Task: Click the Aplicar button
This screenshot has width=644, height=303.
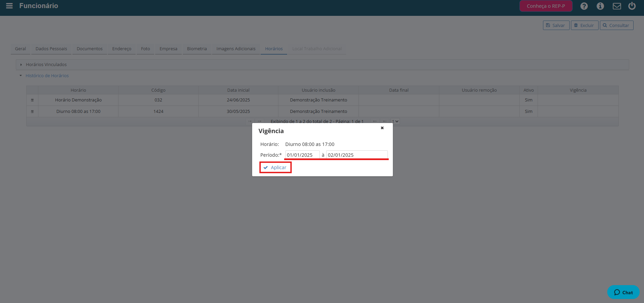Action: pos(275,168)
